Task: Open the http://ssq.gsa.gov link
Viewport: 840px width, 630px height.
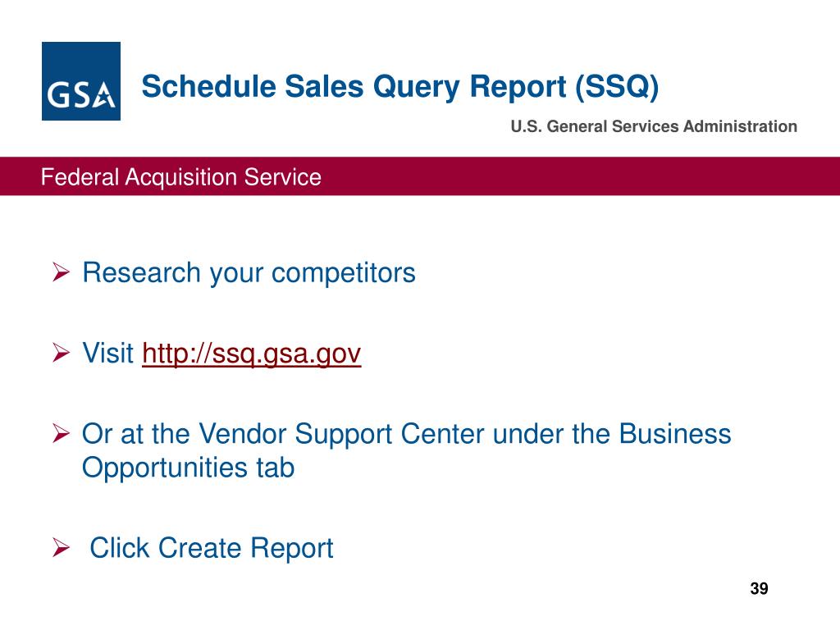Action: (251, 354)
